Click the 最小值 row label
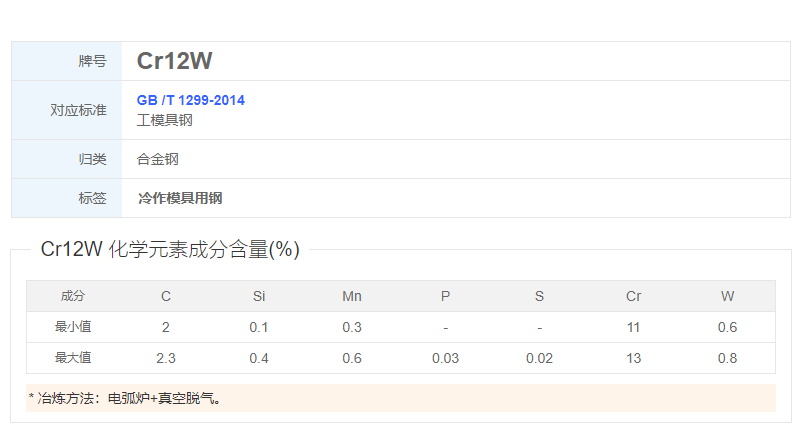This screenshot has height=440, width=800. click(x=72, y=327)
